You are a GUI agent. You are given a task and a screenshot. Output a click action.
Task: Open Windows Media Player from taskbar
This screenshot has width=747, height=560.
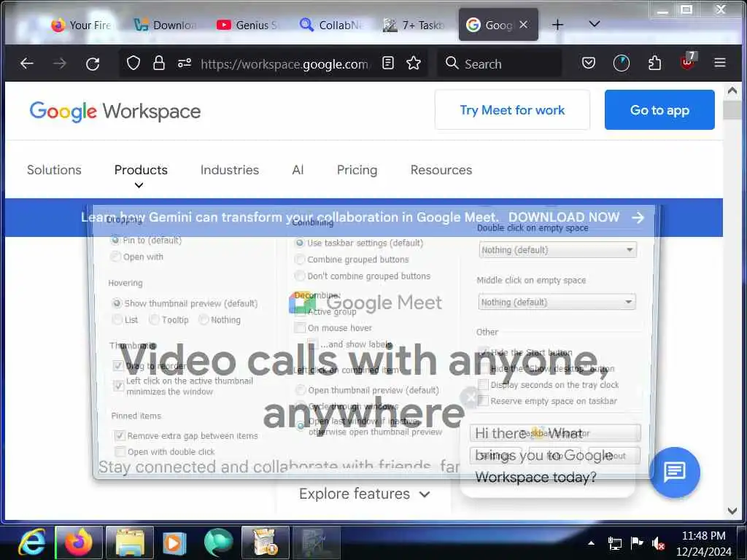[174, 542]
